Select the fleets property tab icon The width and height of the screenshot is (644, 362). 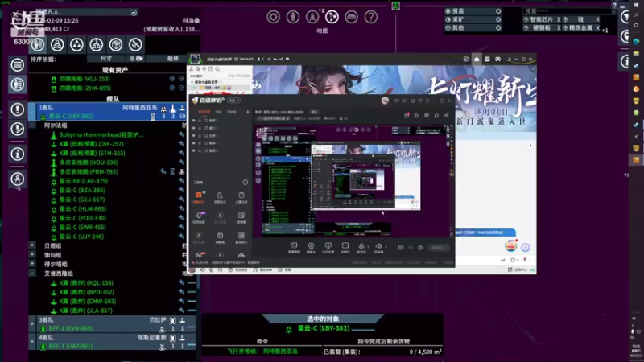pyautogui.click(x=76, y=44)
